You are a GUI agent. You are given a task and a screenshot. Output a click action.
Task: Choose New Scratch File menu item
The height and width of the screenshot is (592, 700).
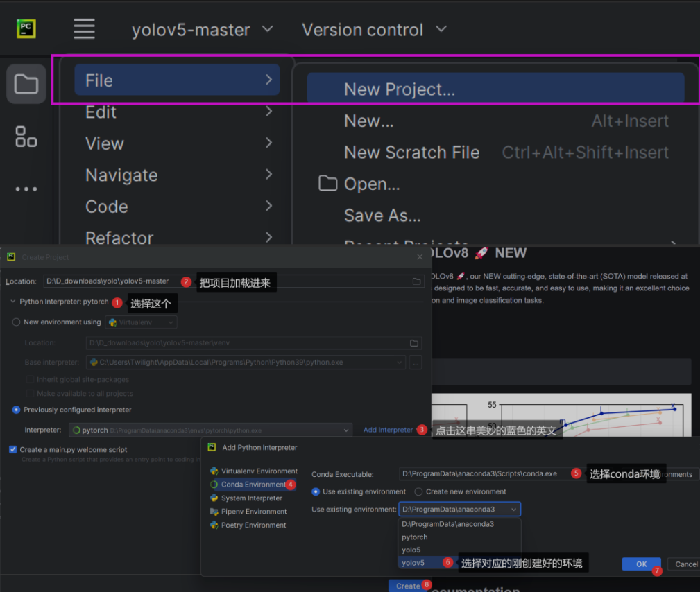(495, 153)
